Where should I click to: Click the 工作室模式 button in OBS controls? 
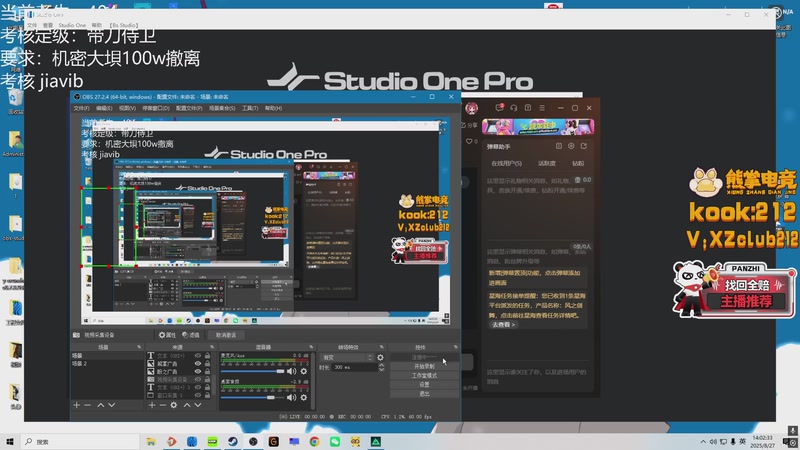click(x=424, y=376)
